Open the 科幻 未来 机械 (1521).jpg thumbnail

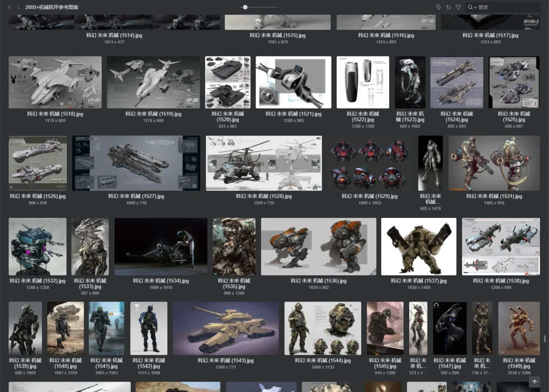point(293,82)
